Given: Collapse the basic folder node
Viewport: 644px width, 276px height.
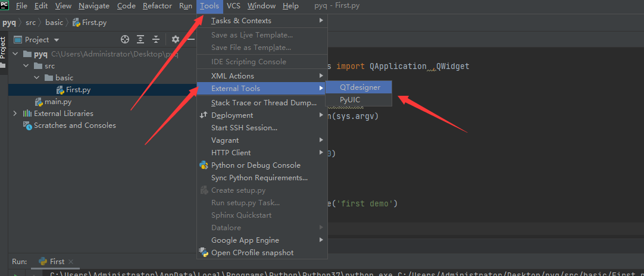Looking at the screenshot, I should [36, 77].
